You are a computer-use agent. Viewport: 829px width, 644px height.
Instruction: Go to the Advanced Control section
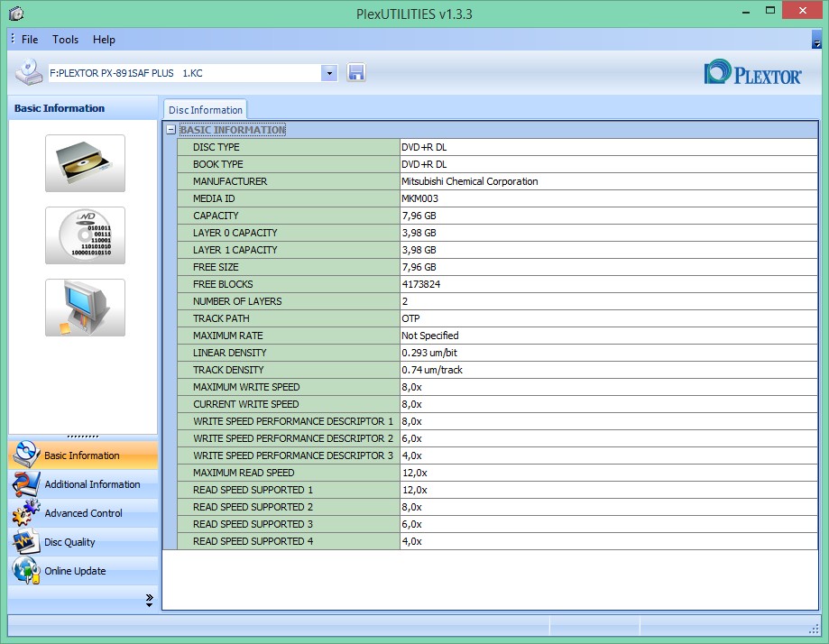tap(83, 513)
